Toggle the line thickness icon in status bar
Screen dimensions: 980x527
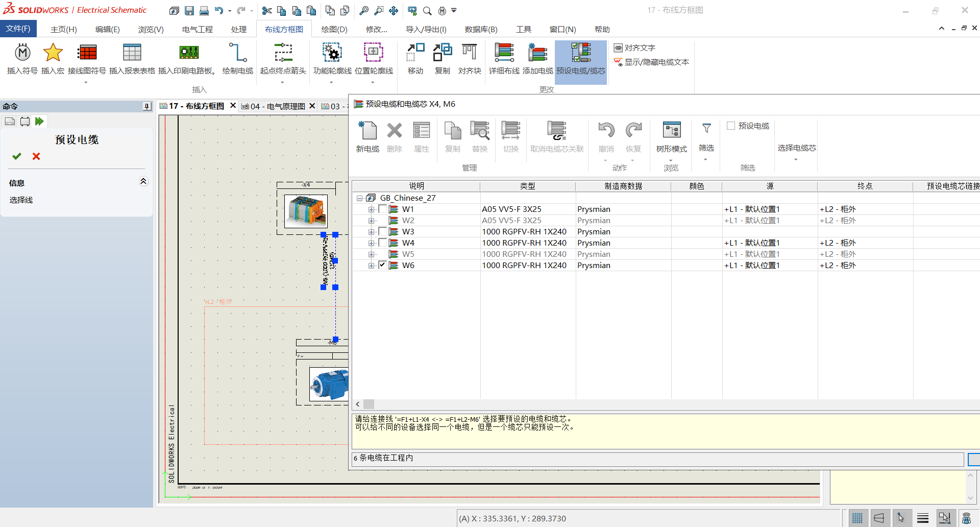[x=923, y=518]
